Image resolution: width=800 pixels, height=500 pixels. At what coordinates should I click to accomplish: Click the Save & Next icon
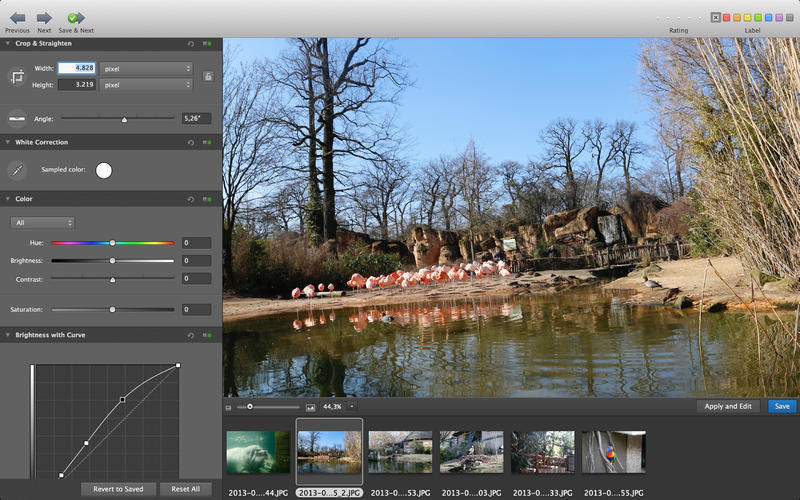click(x=75, y=18)
